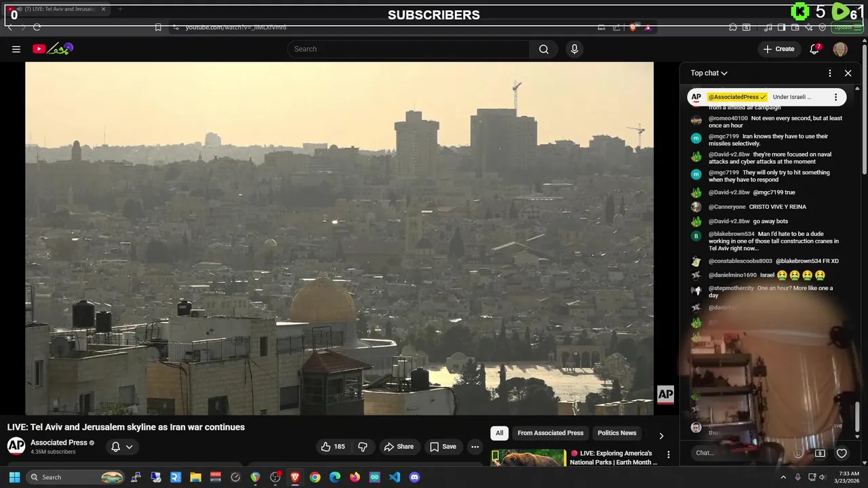
Task: Expand subscription options chevron beside bell
Action: [129, 447]
